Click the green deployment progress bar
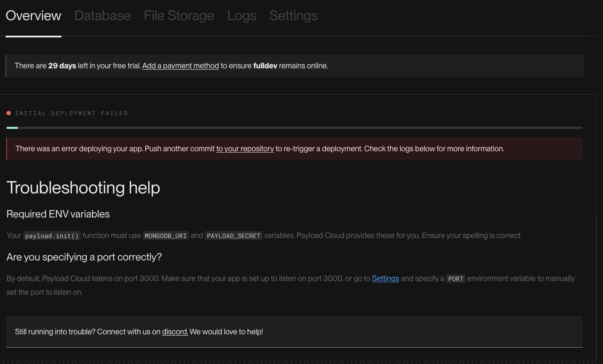This screenshot has height=364, width=603. coord(12,128)
